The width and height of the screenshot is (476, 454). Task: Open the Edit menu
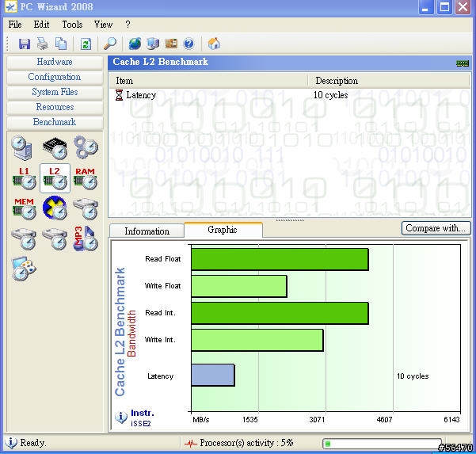coord(41,25)
